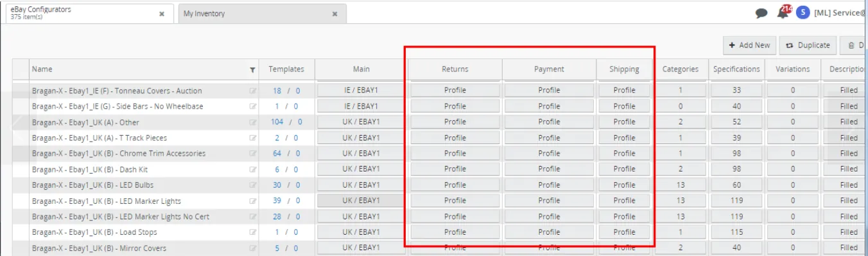Open Returns Profile for Load Stops row
This screenshot has height=256, width=868.
(x=455, y=232)
